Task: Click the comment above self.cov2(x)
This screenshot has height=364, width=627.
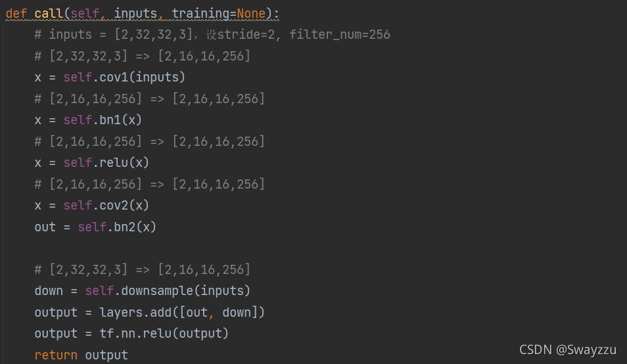Action: [x=150, y=184]
